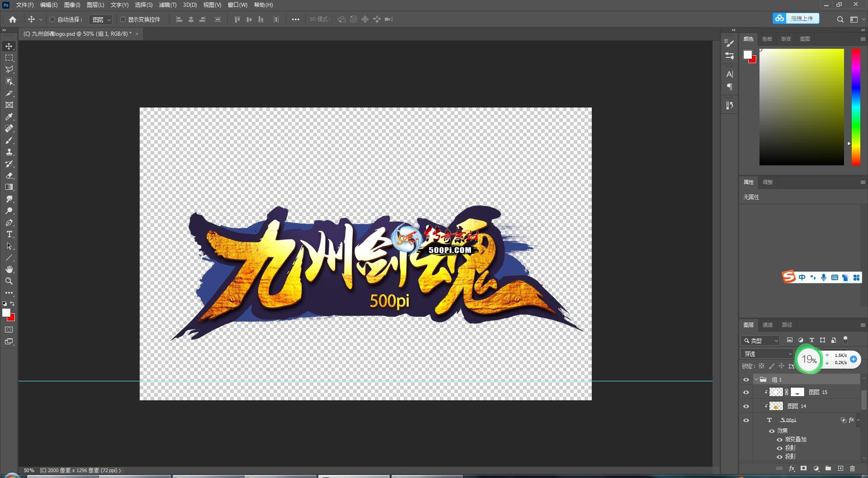Select the Eraser tool
The width and height of the screenshot is (868, 478).
(9, 175)
